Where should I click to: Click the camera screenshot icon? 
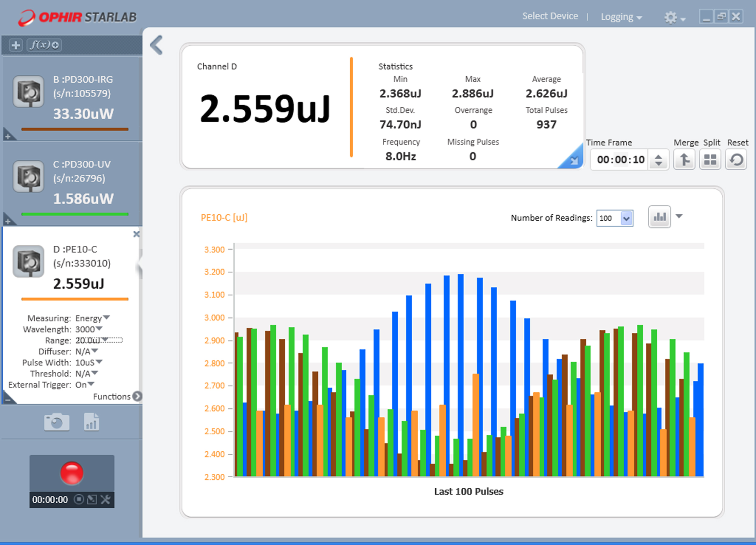click(x=57, y=422)
